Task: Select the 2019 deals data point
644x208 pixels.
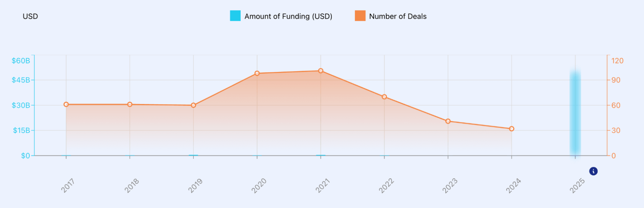Action: tap(193, 105)
